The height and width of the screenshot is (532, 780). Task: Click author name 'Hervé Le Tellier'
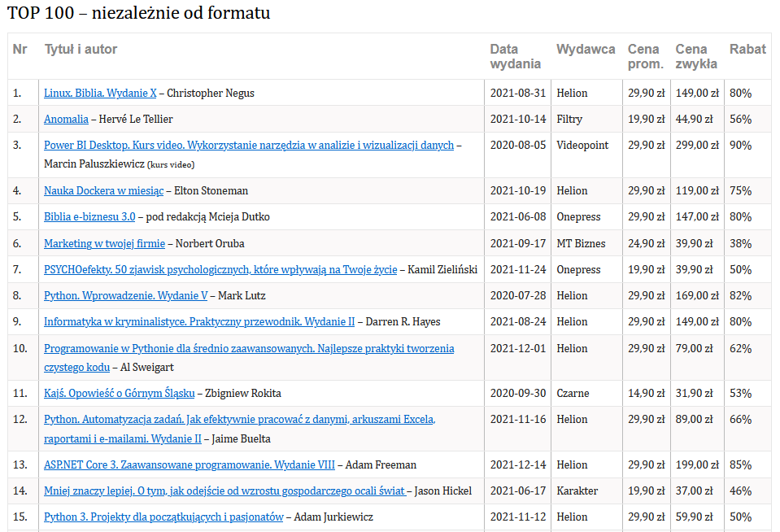click(x=136, y=119)
